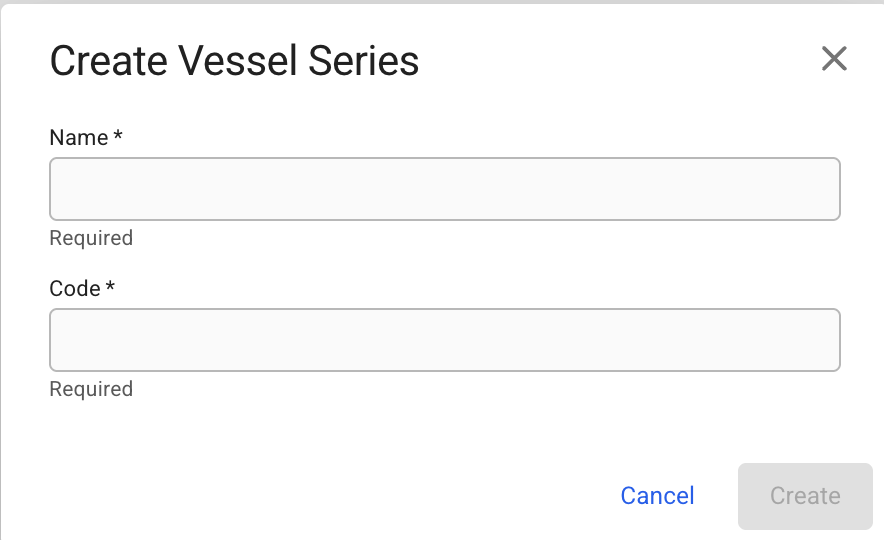Place cursor at left edge of Name field
The image size is (884, 540).
tap(60, 189)
